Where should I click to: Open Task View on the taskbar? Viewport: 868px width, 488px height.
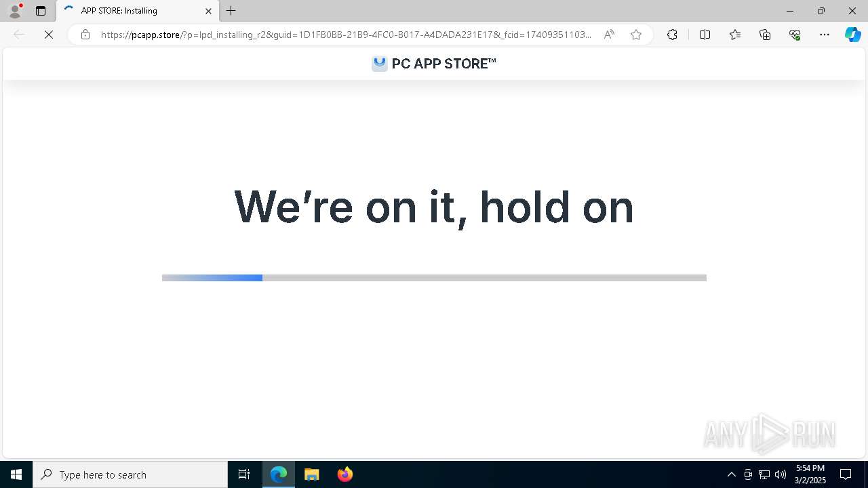244,474
